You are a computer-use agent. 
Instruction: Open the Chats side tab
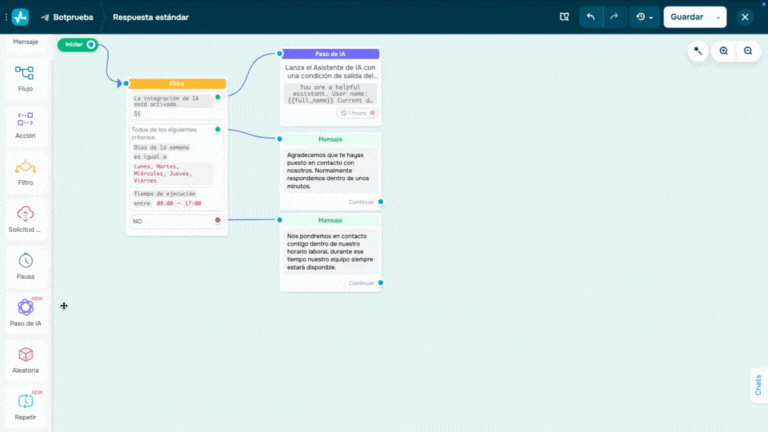pyautogui.click(x=758, y=384)
